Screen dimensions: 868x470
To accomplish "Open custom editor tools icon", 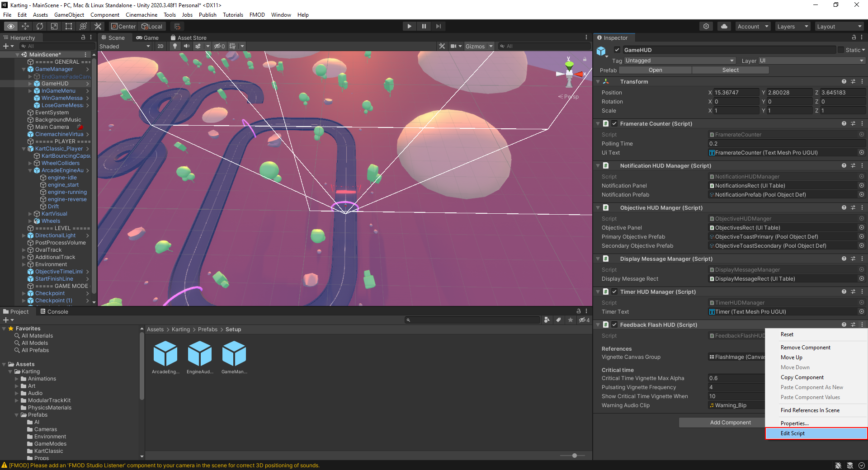I will click(98, 26).
